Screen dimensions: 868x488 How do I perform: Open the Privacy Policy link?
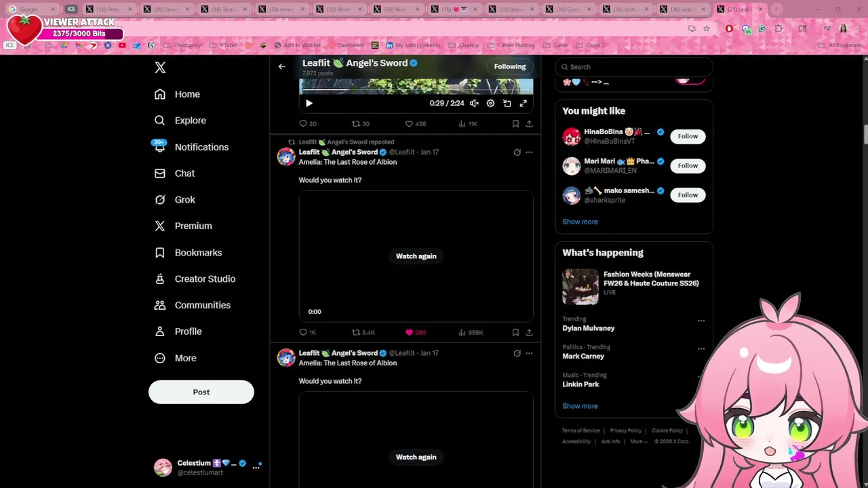[x=626, y=430]
